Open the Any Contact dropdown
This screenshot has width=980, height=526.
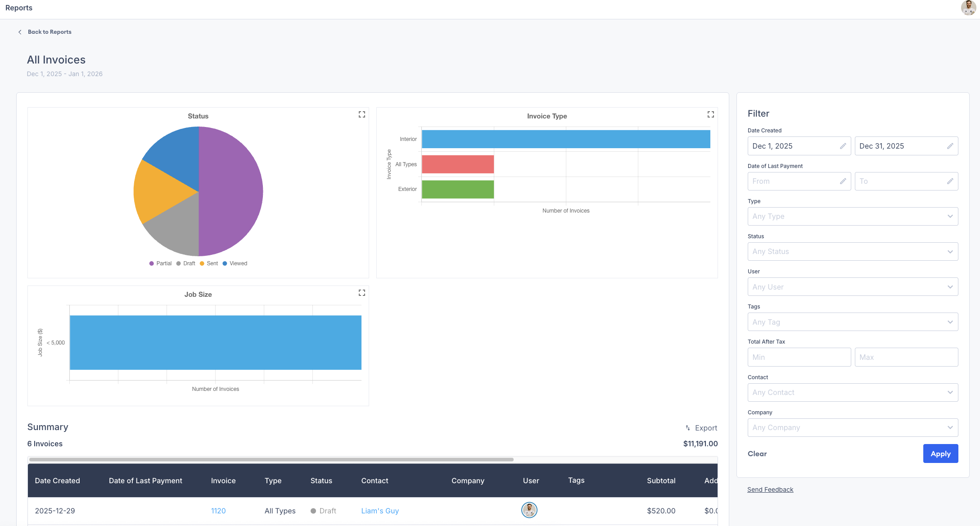tap(853, 392)
